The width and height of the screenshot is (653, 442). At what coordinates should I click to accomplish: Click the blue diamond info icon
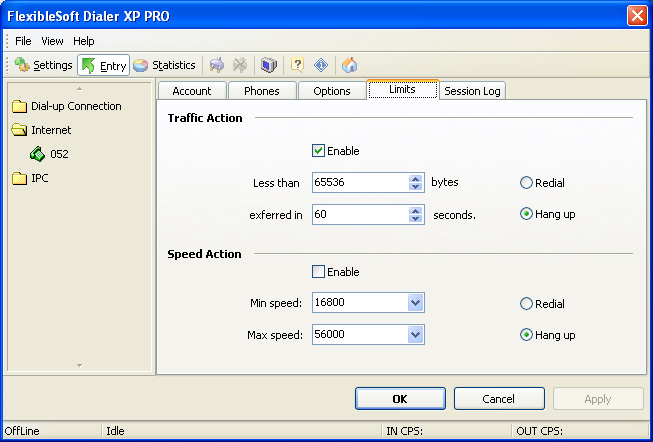(x=321, y=65)
